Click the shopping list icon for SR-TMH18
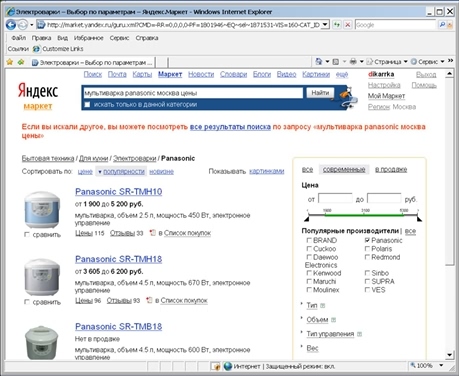The height and width of the screenshot is (376, 459). coord(149,300)
